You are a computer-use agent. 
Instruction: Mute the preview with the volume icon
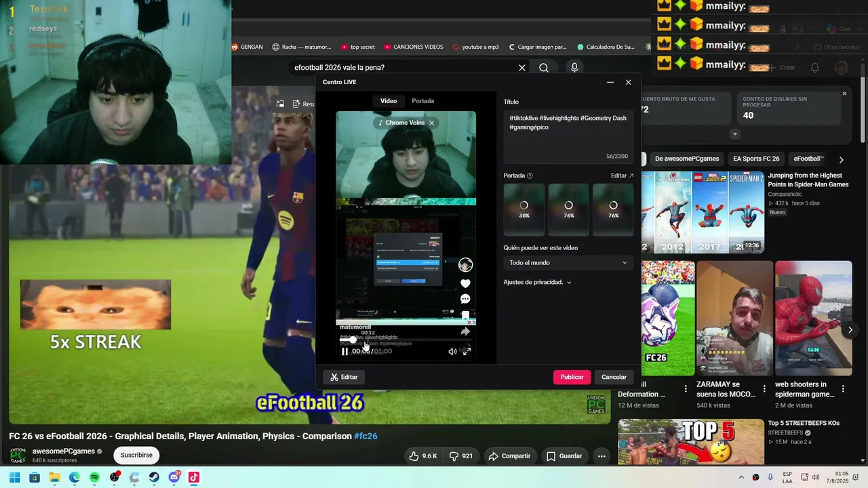[452, 351]
